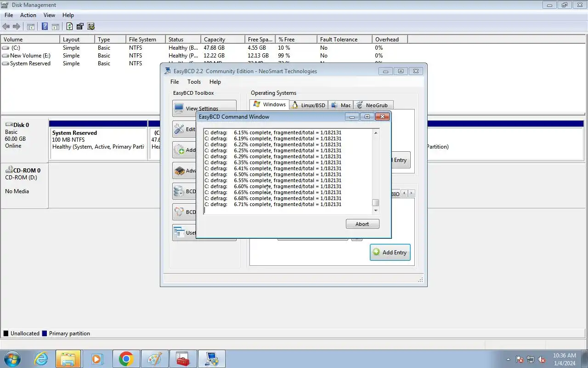Select the New Volume (E:) drive icon
Viewport: 588px width, 368px height.
(x=6, y=56)
